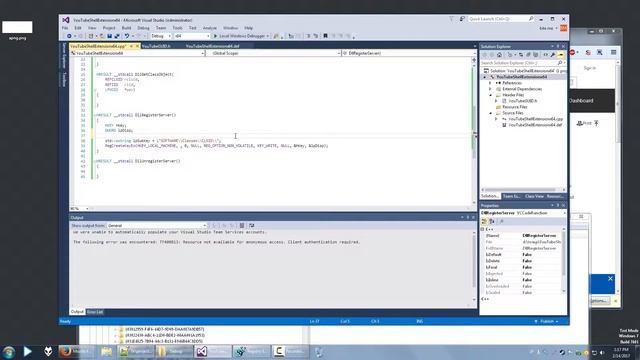The height and width of the screenshot is (360, 640).
Task: Select YouTubeShellExtension64.cpp in Solution Explorer
Action: point(535,119)
